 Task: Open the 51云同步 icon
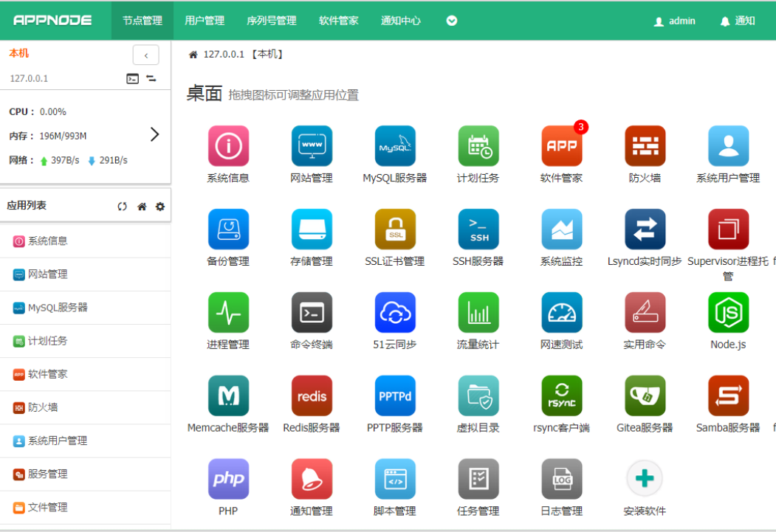click(395, 312)
